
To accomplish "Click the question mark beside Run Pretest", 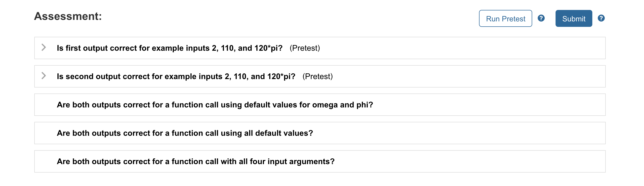I will tap(542, 18).
